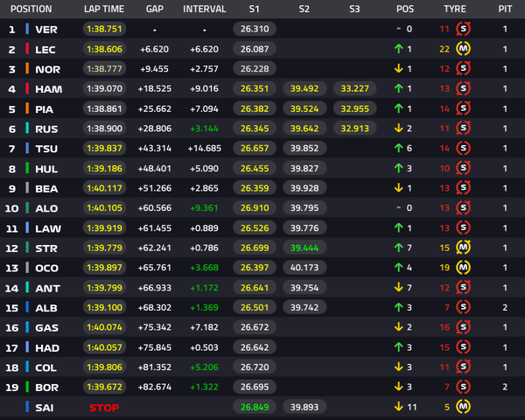This screenshot has height=420, width=525.
Task: Click lap time 1:38.606
Action: tap(104, 49)
